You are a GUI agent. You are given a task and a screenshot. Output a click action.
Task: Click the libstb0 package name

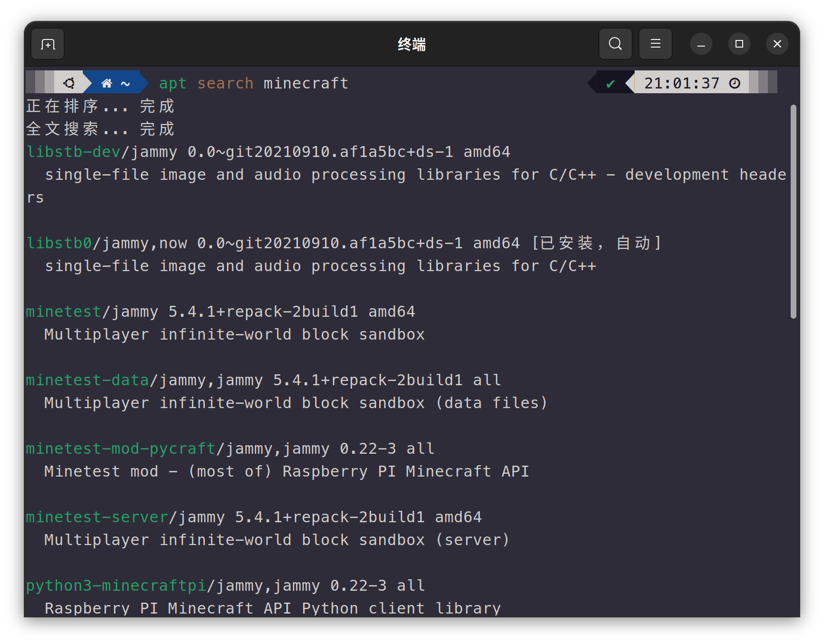click(x=59, y=243)
